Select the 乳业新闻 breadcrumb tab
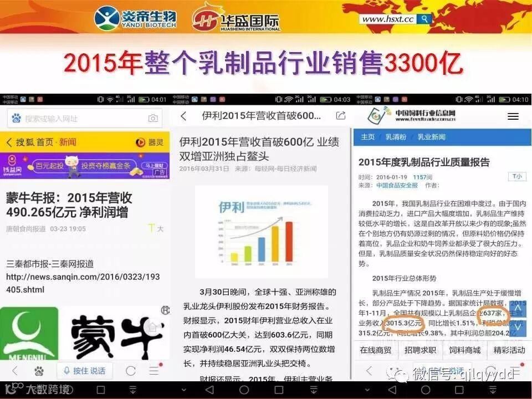Viewport: 532px width, 399px height. pos(431,137)
